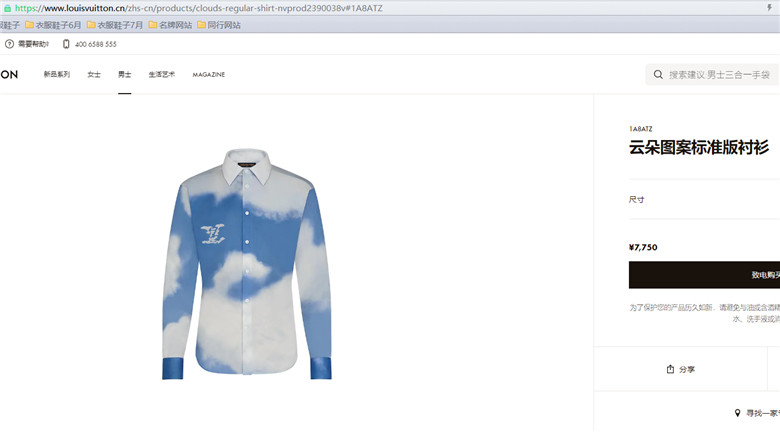Open the 男士 menu

tap(124, 74)
